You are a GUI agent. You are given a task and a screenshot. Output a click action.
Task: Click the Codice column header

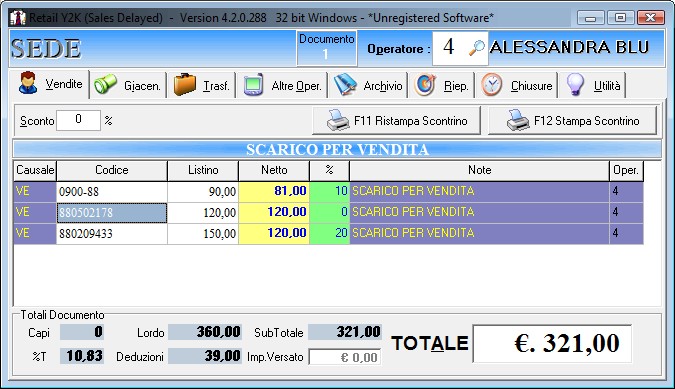(111, 170)
